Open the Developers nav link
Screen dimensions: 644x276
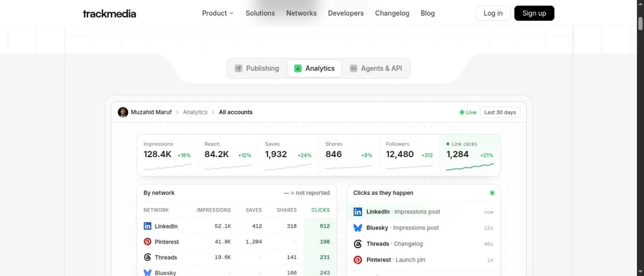click(346, 13)
